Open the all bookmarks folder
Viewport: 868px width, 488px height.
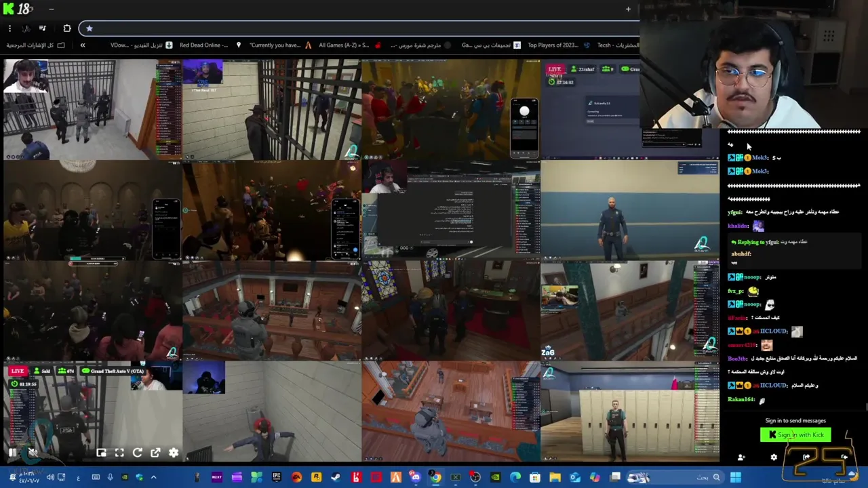35,45
